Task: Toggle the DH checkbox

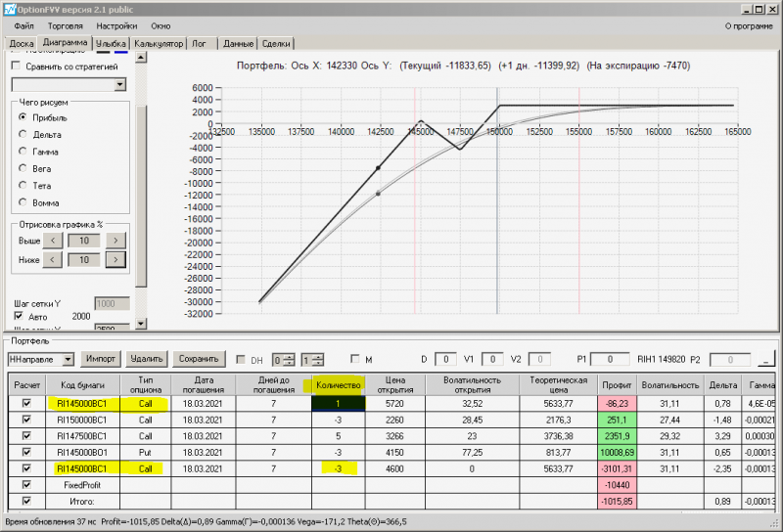Action: click(241, 359)
